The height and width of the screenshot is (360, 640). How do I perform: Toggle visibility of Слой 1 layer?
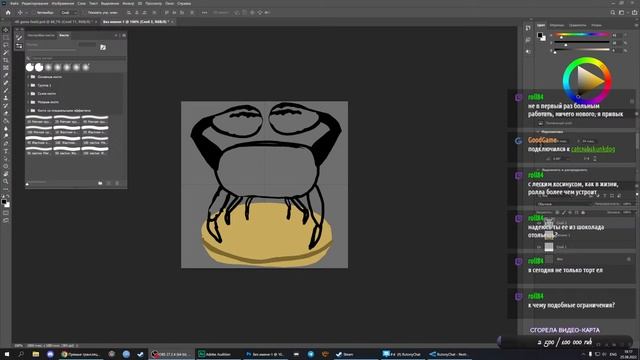point(539,247)
